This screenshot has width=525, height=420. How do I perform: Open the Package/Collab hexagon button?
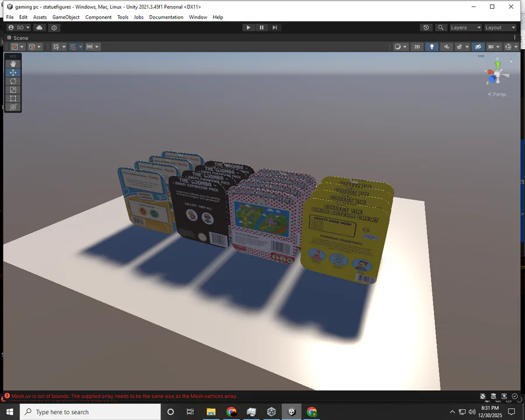(54, 27)
